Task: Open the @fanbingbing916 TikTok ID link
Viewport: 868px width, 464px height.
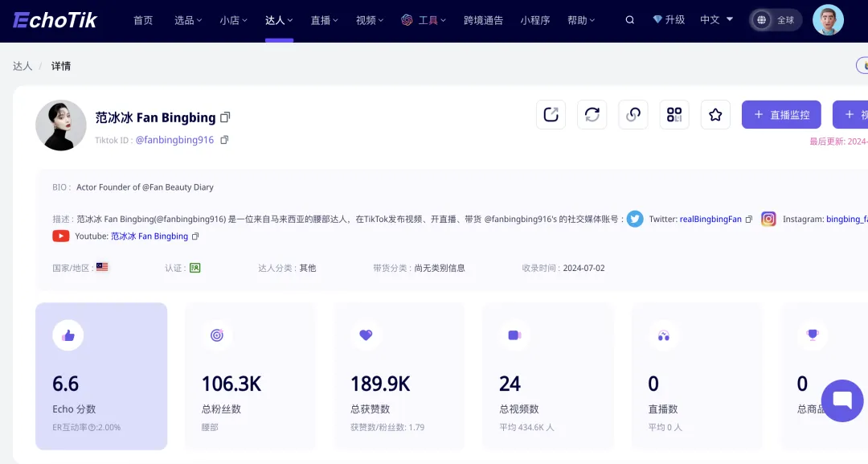Action: pyautogui.click(x=175, y=140)
